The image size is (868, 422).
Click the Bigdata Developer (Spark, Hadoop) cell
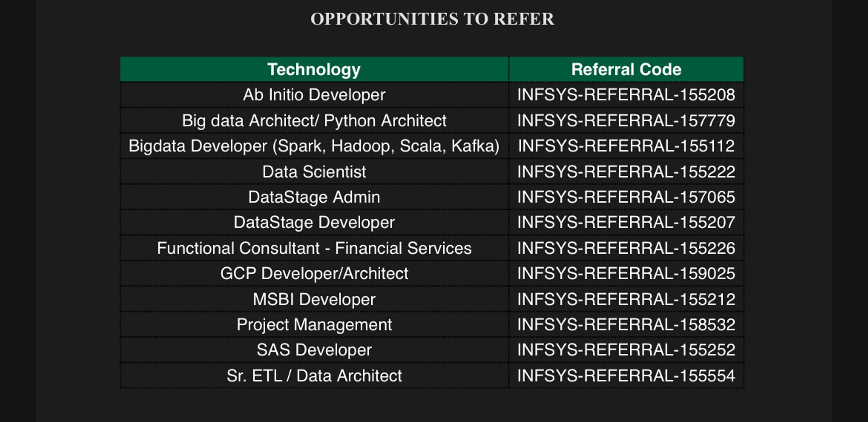coord(314,146)
